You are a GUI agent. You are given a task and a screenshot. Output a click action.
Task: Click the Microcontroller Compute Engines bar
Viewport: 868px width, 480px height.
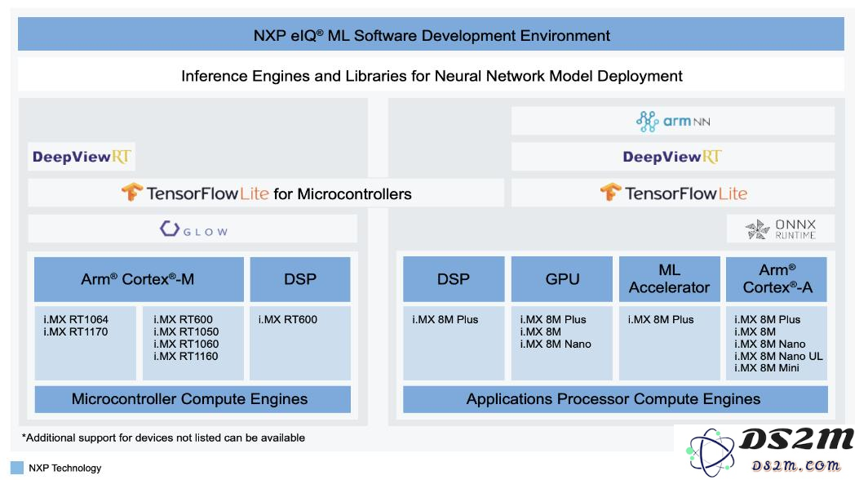pyautogui.click(x=192, y=399)
